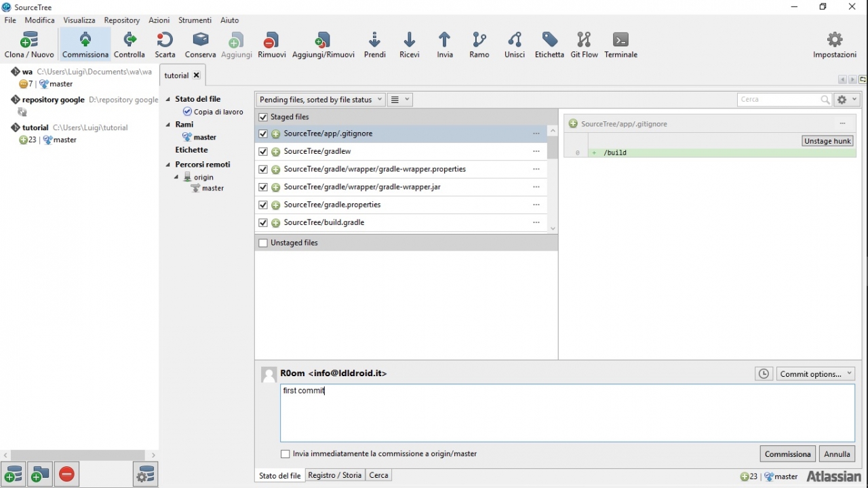Click the Unisci (merge) toolbar icon

515,45
